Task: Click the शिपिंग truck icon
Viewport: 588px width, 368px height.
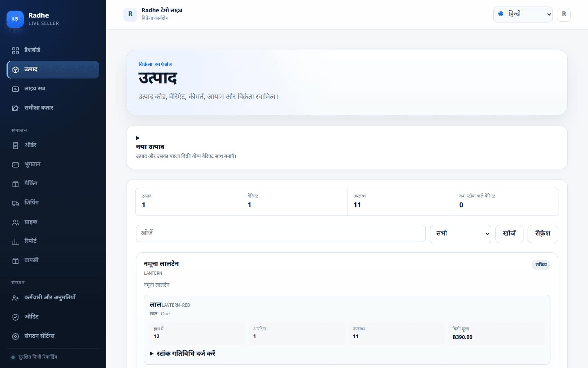Action: 16,203
